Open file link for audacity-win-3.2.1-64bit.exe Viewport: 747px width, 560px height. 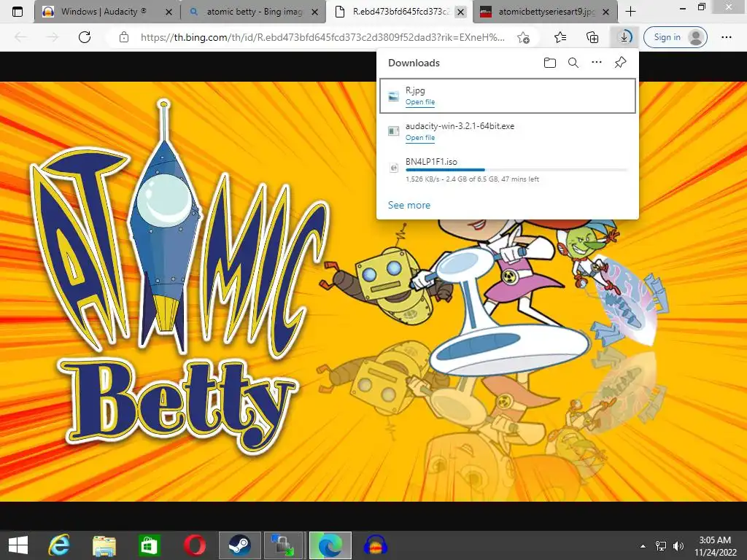coord(419,138)
